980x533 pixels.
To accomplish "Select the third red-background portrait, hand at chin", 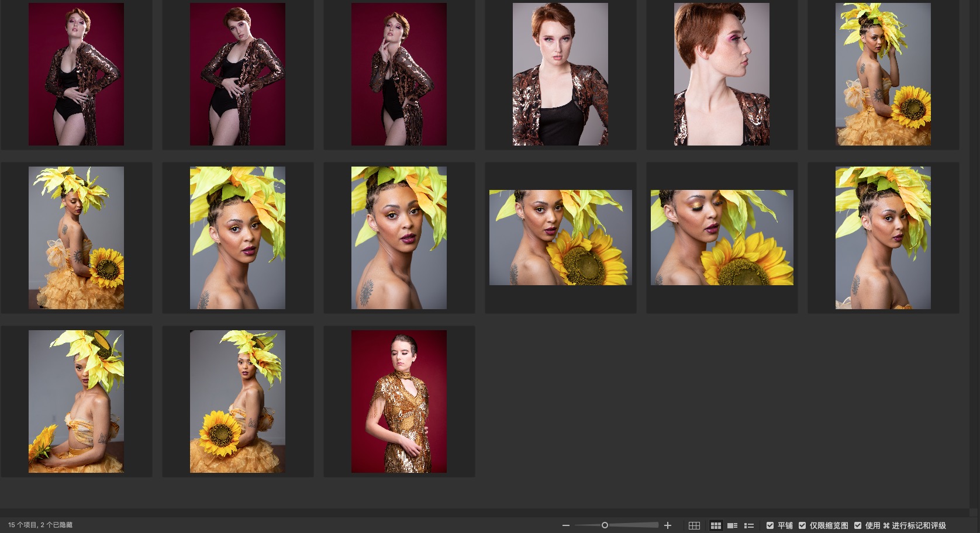I will 399,74.
